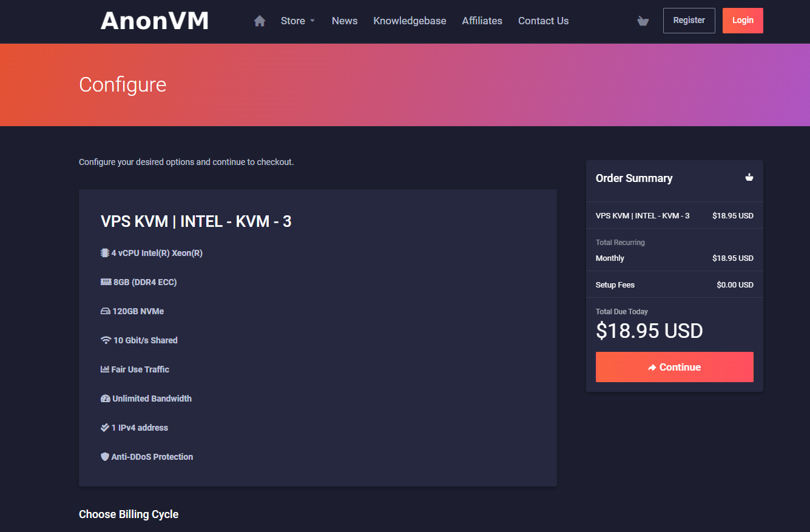Click the wifi icon next to 10 Gbit/s Shared
This screenshot has width=810, height=532.
pos(104,340)
